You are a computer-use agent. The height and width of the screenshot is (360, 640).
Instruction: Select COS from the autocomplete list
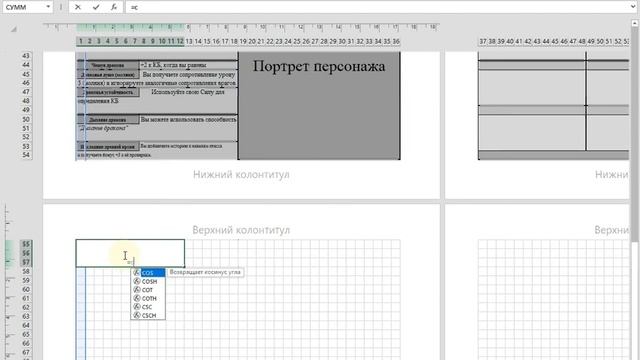[x=149, y=273]
